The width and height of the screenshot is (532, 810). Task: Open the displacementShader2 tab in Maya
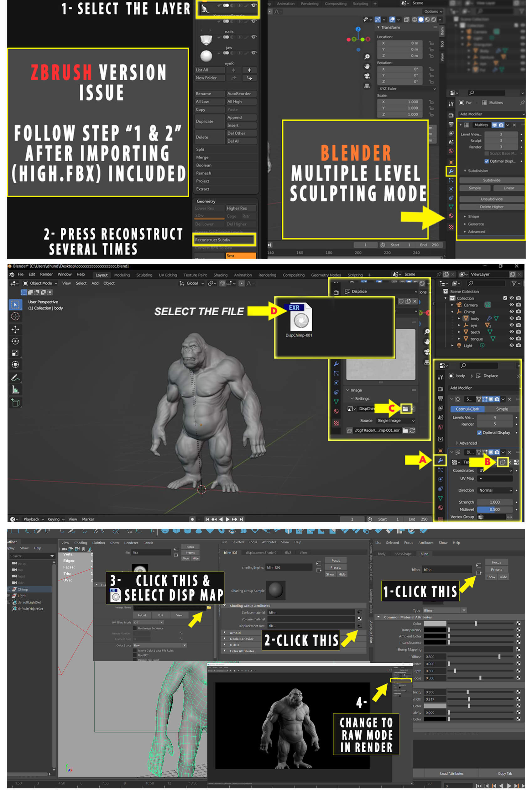pyautogui.click(x=261, y=552)
